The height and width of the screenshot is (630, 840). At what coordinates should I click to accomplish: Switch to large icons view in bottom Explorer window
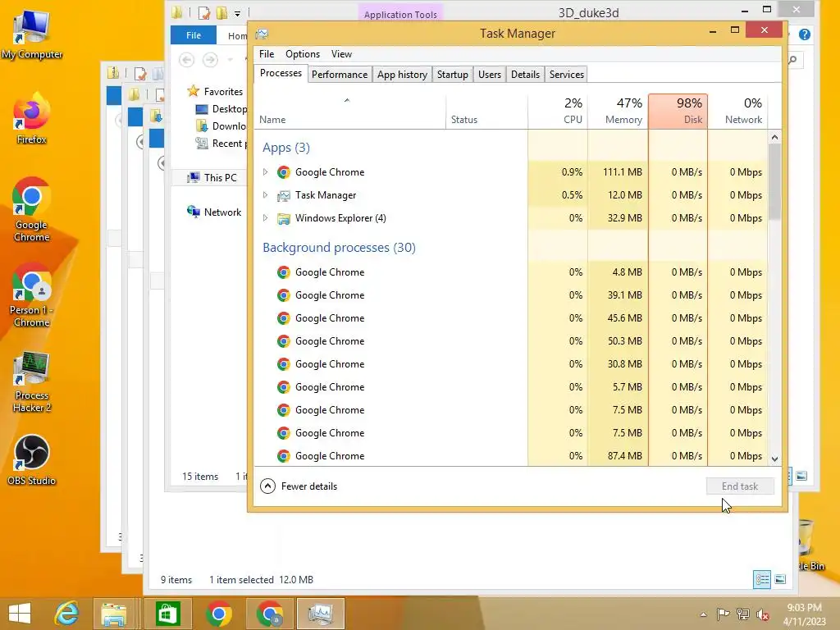781,579
